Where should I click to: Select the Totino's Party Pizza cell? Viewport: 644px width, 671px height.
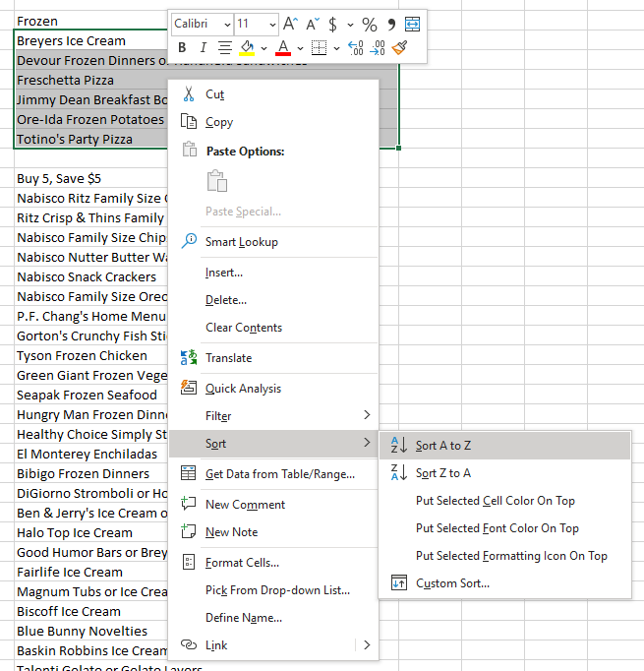(90, 139)
